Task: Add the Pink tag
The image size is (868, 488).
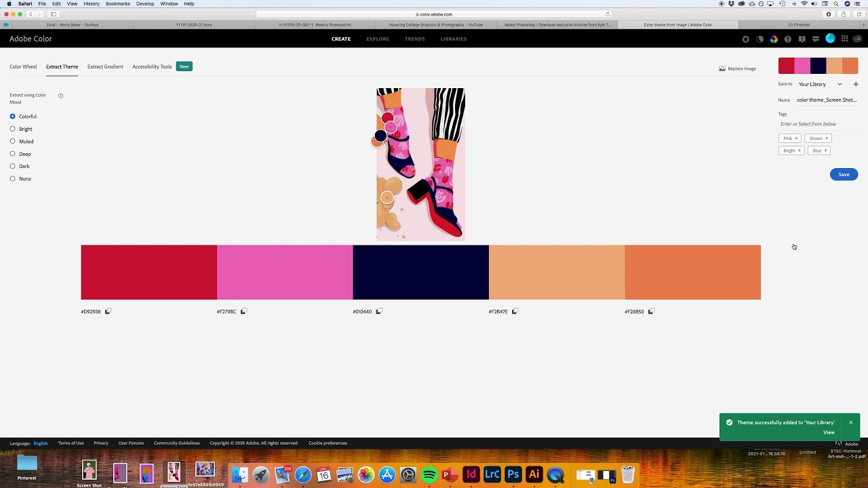Action: pos(790,138)
